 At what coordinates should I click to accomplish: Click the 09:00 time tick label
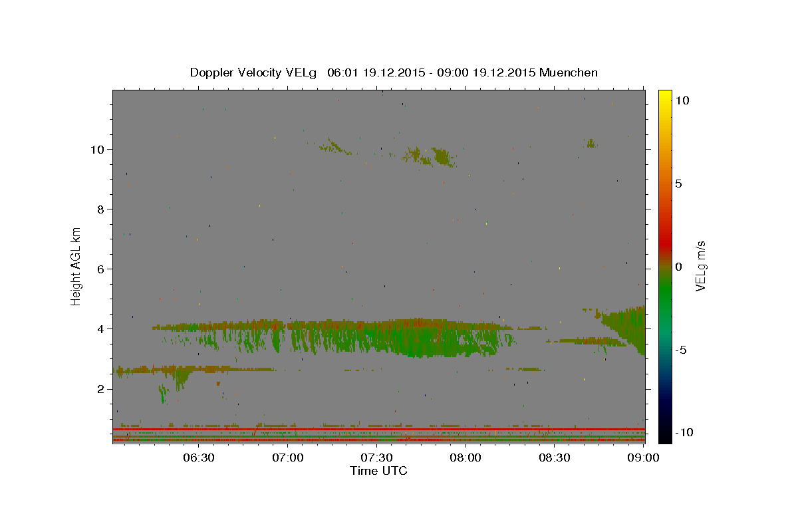tap(642, 458)
